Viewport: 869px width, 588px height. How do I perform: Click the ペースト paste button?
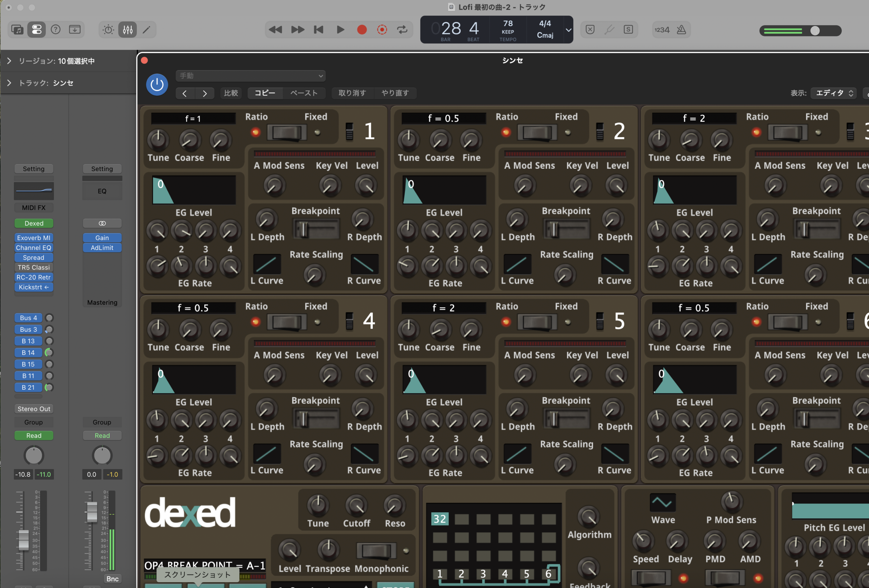point(304,93)
